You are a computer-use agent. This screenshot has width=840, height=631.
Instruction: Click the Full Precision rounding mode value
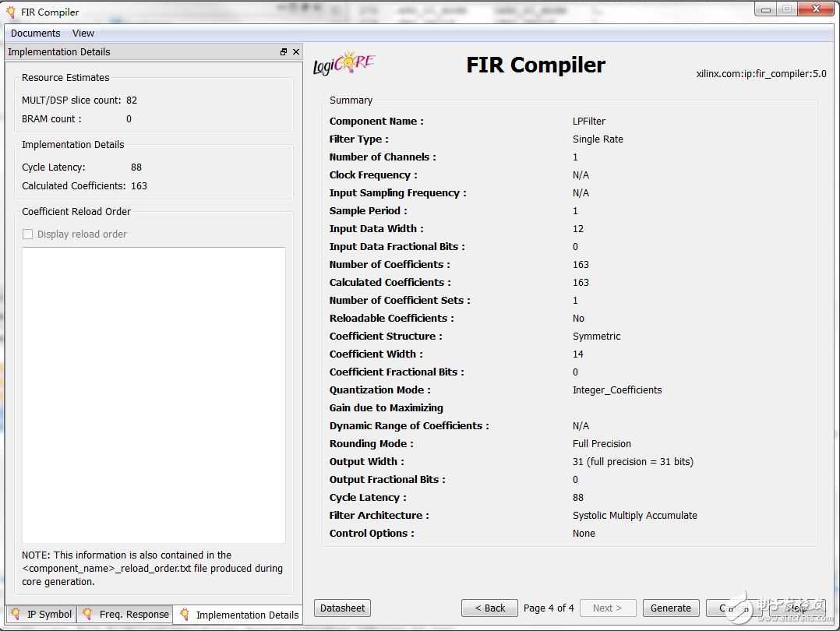tap(602, 443)
